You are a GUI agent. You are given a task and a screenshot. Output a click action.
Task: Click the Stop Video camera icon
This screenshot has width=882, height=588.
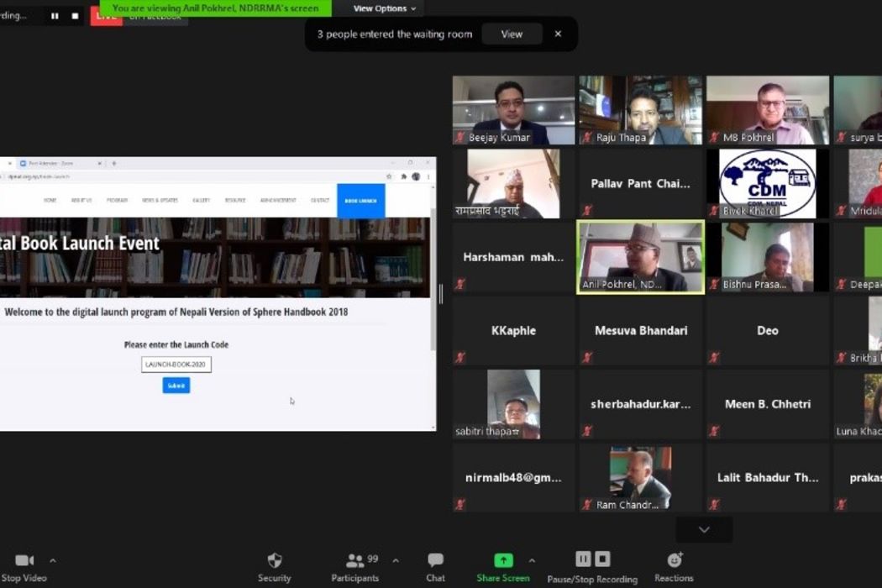pyautogui.click(x=24, y=560)
